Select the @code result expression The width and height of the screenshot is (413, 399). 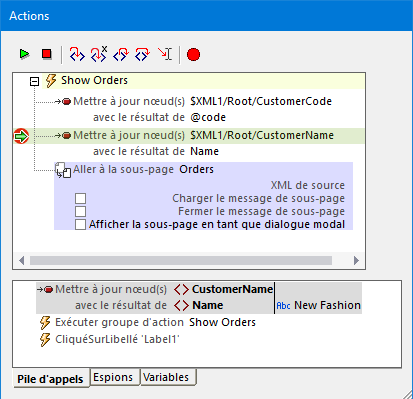coord(208,117)
